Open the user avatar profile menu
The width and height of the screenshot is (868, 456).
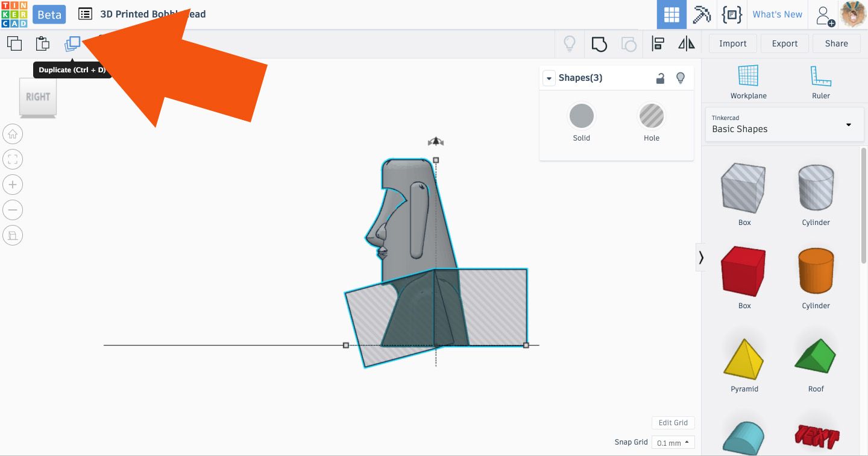click(x=853, y=14)
